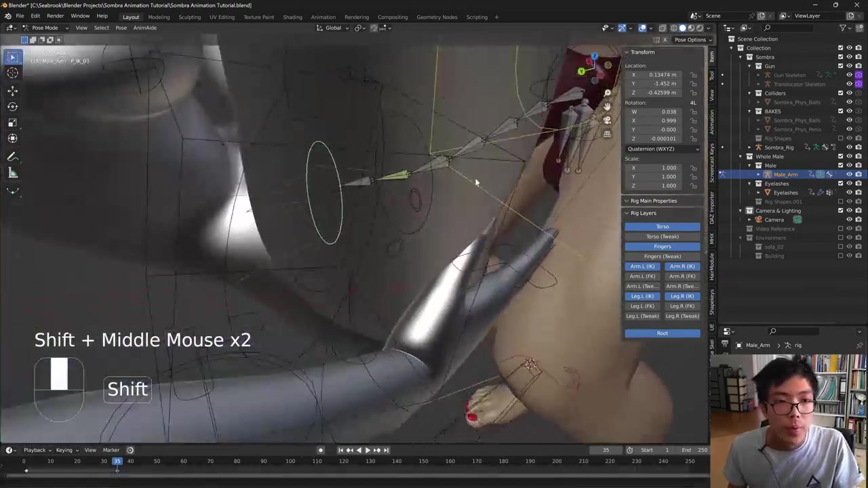Toggle the Arm.L (FK) rig layer

642,276
